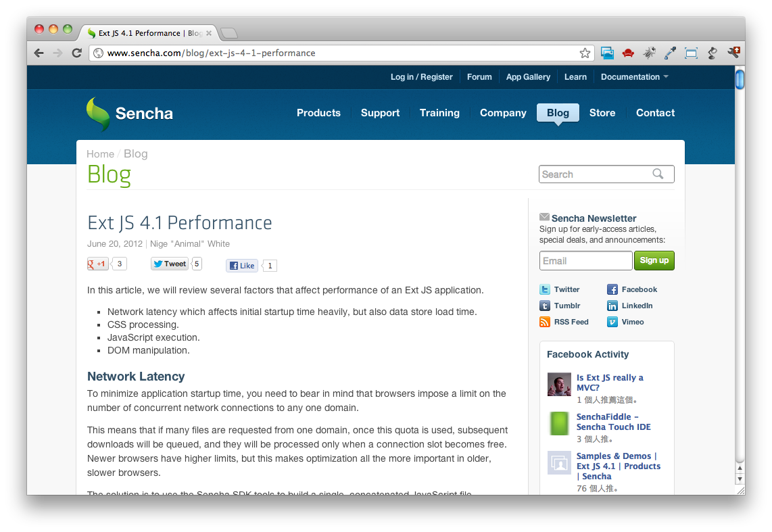Image resolution: width=772 pixels, height=532 pixels.
Task: Click inside the Email input field
Action: 585,260
